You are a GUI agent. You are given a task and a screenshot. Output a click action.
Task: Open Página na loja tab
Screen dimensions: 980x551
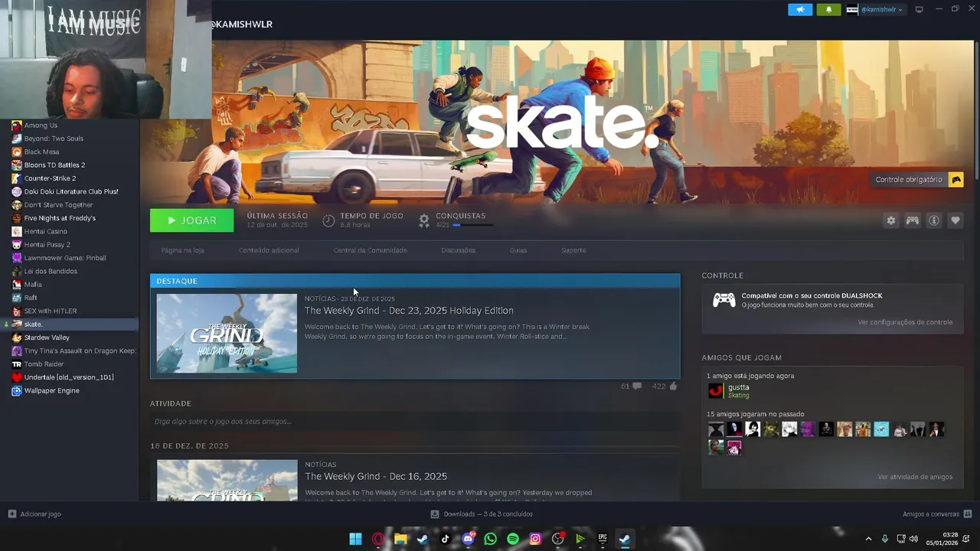coord(182,250)
